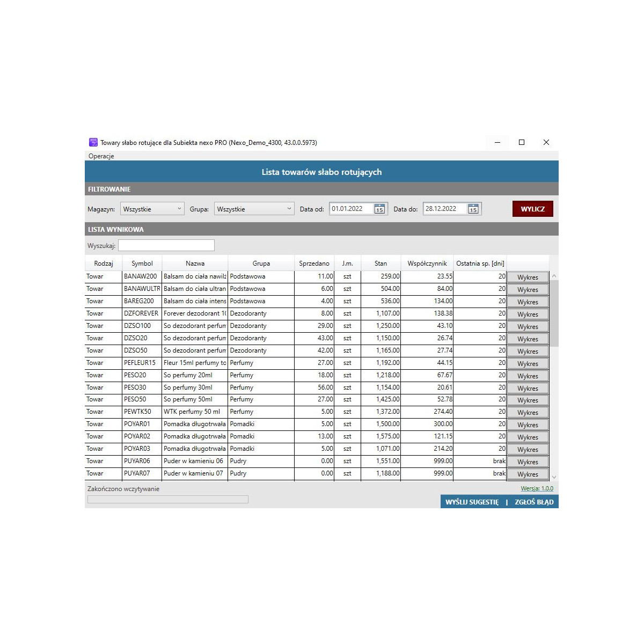Click ZGŁOŚ BŁĄD button

pyautogui.click(x=534, y=502)
